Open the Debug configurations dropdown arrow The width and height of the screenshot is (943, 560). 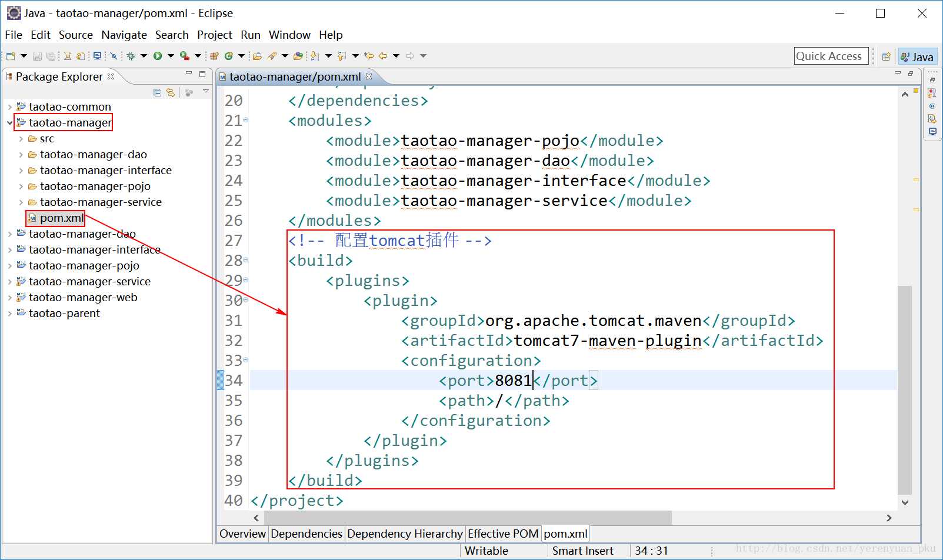(144, 56)
